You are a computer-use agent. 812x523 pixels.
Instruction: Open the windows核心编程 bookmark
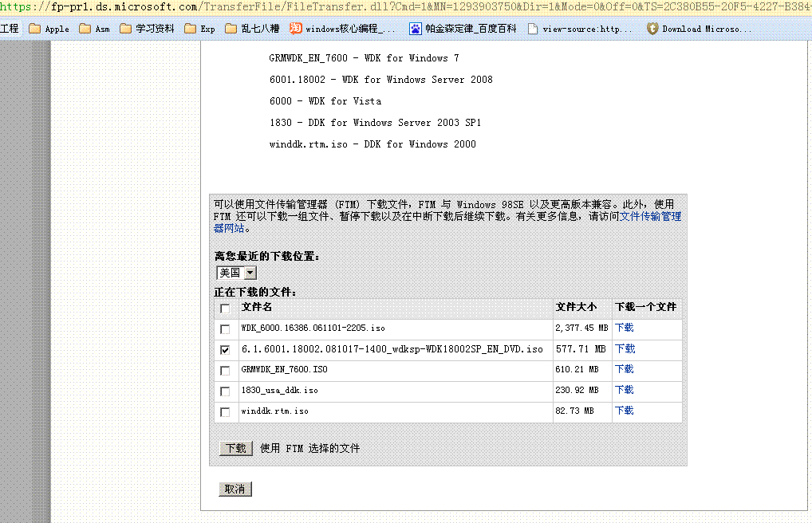point(341,29)
